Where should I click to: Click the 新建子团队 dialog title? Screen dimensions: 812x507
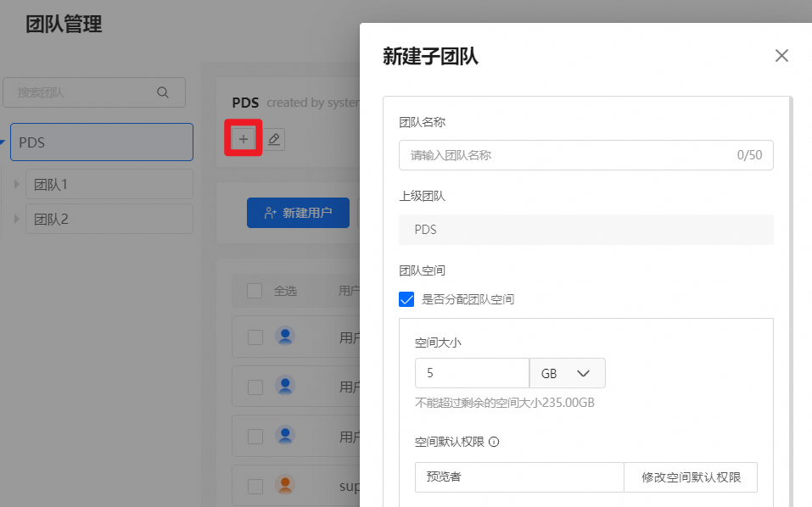(431, 56)
